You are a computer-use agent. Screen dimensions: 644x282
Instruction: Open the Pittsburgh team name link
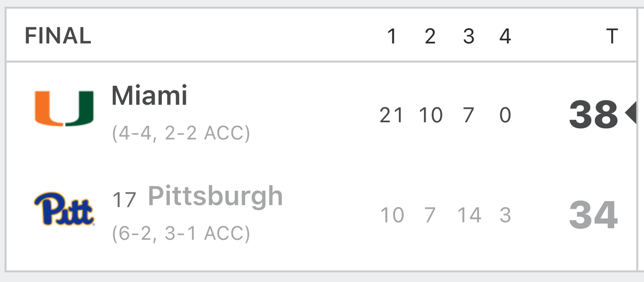pos(215,196)
